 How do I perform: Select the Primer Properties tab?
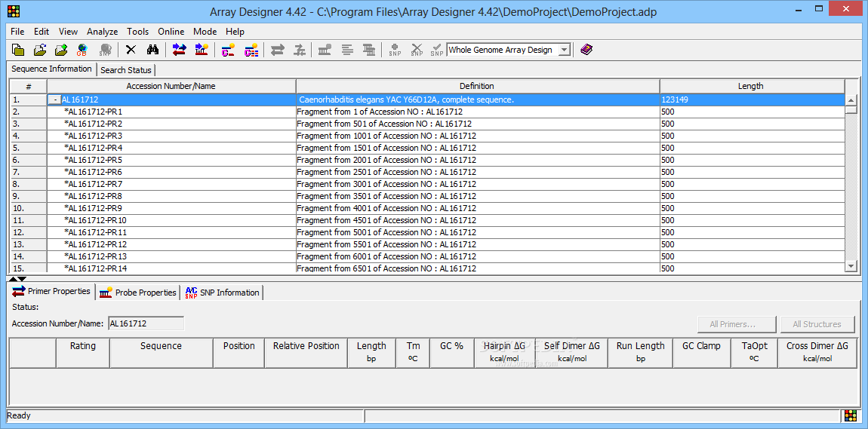pyautogui.click(x=51, y=291)
